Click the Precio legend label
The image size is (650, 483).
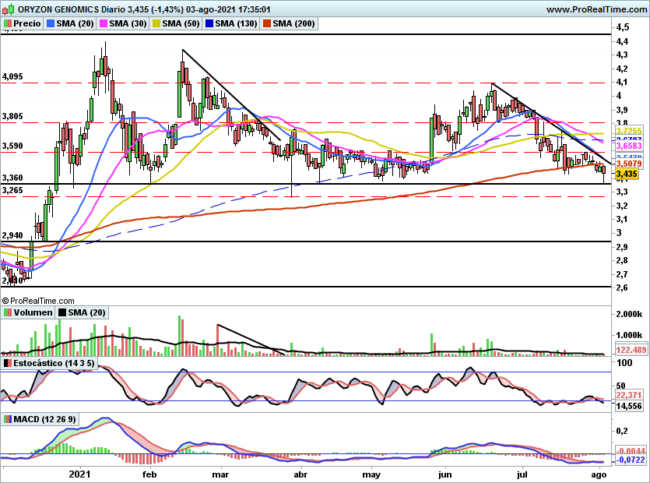[27, 24]
